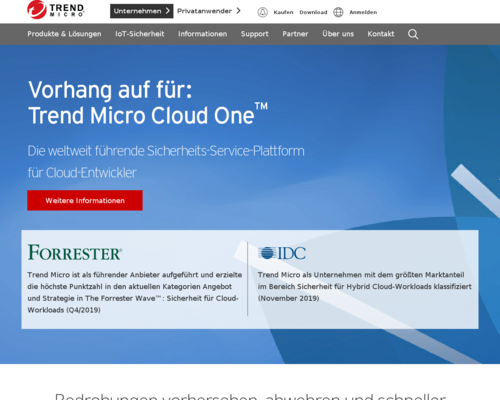Click the Forrester Wave description text
Viewport: 500px width, 400px height.
[135, 292]
